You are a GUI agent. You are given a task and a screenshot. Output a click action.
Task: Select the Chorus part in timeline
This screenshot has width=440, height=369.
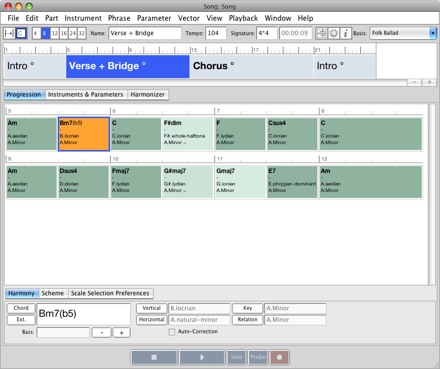251,66
